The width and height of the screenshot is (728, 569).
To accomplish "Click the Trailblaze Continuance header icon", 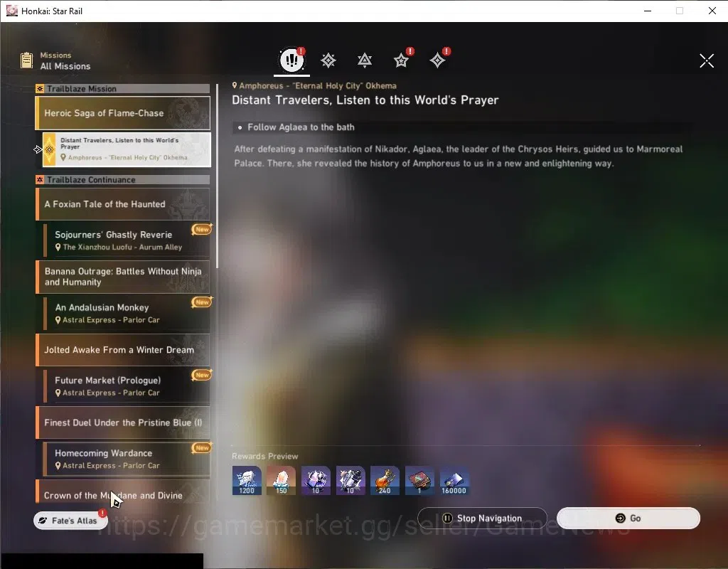I will point(40,179).
